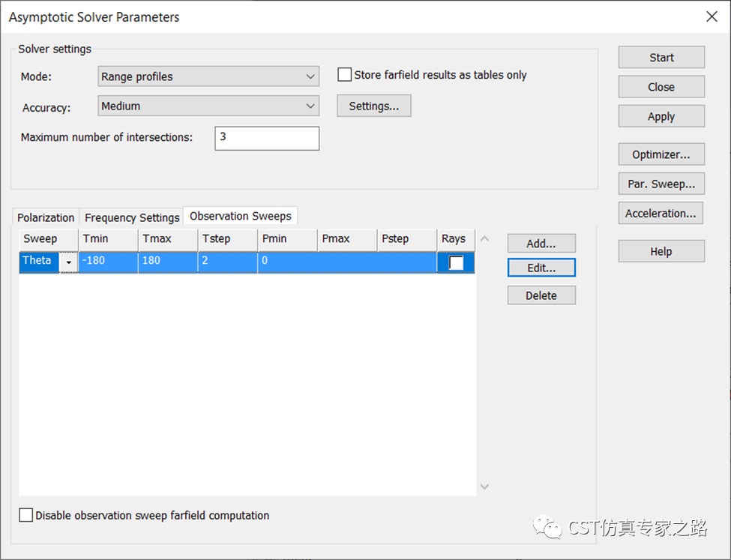Open accuracy Settings dialog
Screen dimensions: 731x560
pyautogui.click(x=374, y=106)
